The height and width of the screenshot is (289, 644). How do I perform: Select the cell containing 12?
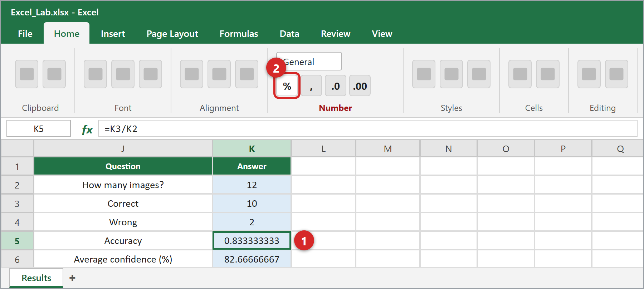pyautogui.click(x=252, y=185)
